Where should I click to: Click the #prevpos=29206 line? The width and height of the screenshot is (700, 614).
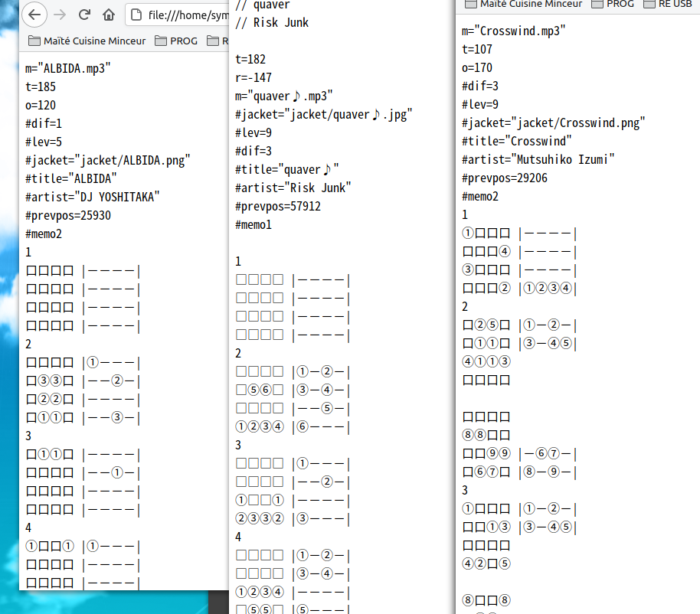[505, 178]
